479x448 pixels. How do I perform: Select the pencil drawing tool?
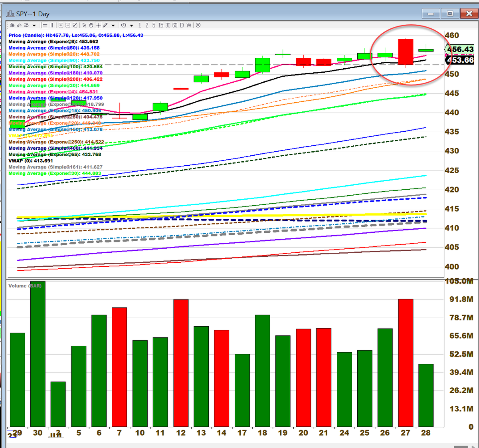pos(105,25)
